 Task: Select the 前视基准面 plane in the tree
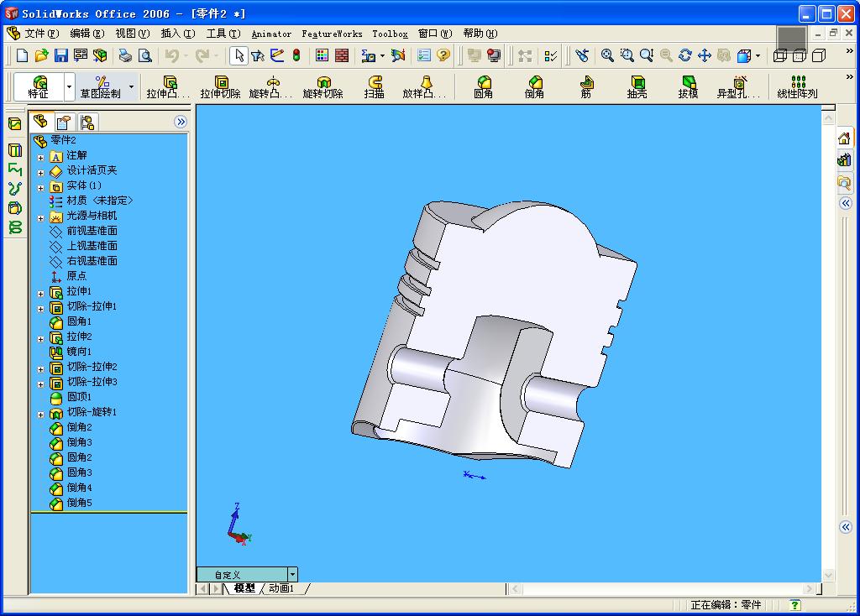coord(84,231)
